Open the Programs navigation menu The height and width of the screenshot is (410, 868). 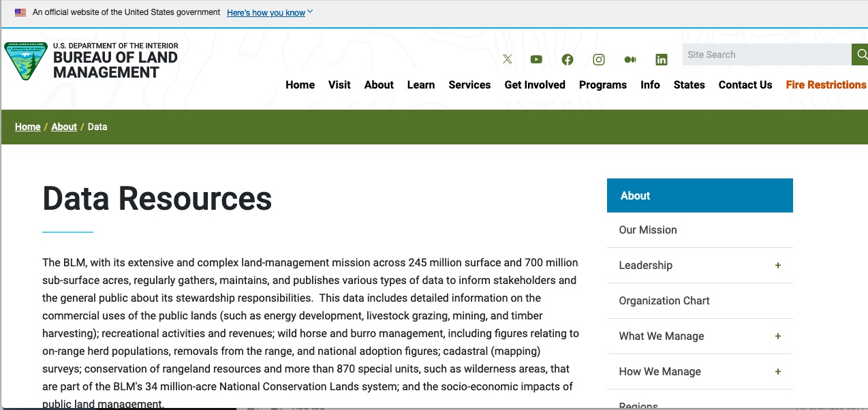click(603, 84)
